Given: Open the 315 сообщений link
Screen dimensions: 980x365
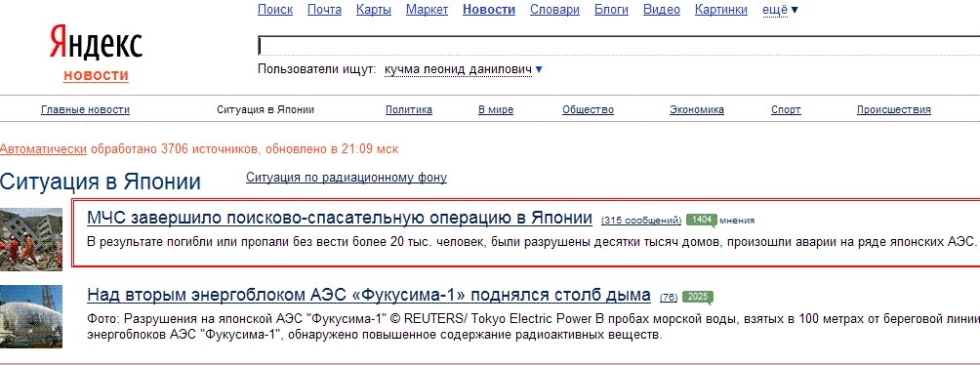Looking at the screenshot, I should (x=641, y=220).
